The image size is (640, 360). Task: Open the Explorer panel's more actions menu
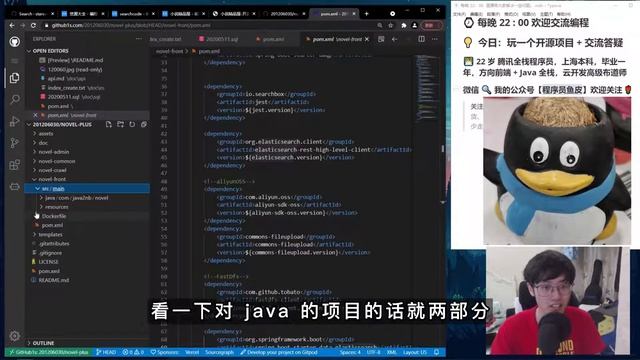tap(139, 39)
